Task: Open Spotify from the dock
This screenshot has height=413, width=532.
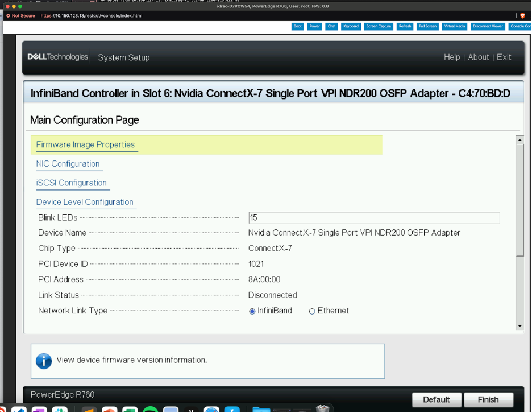Action: tap(150, 410)
